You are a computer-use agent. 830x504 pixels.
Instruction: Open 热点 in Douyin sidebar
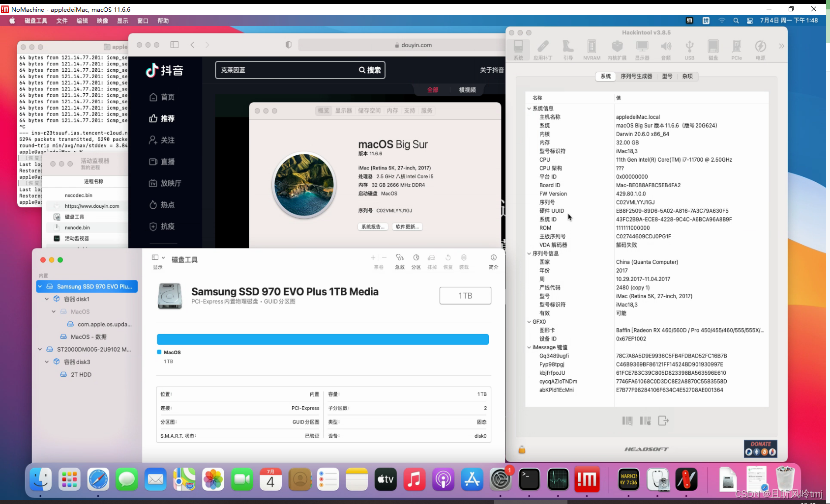[x=162, y=205]
